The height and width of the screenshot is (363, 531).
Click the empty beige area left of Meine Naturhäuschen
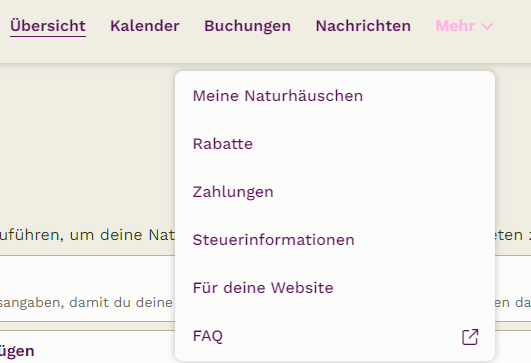coord(87,135)
